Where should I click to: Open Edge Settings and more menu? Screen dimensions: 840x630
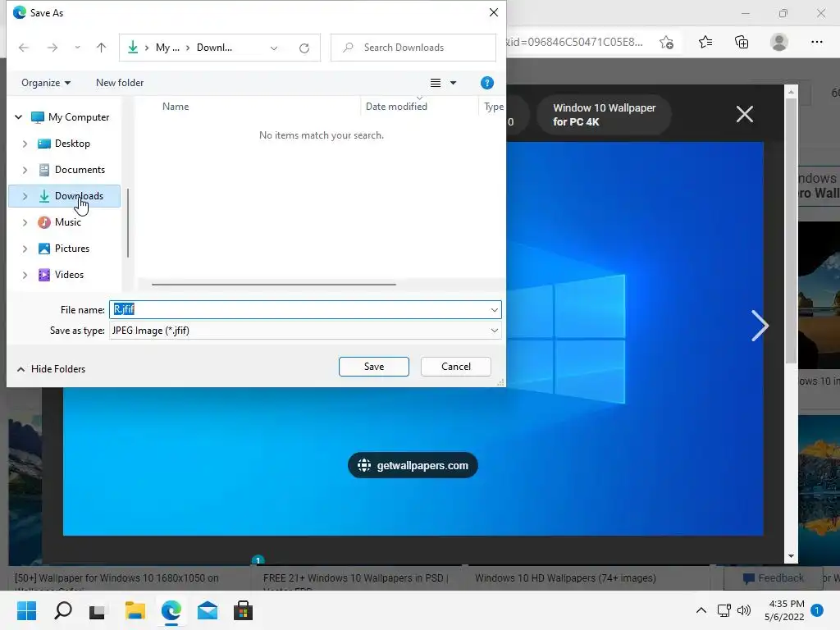click(816, 42)
